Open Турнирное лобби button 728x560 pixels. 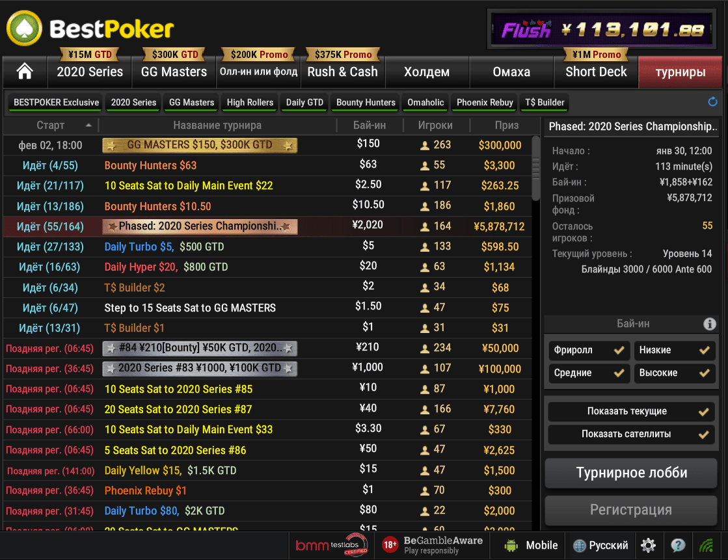(632, 473)
